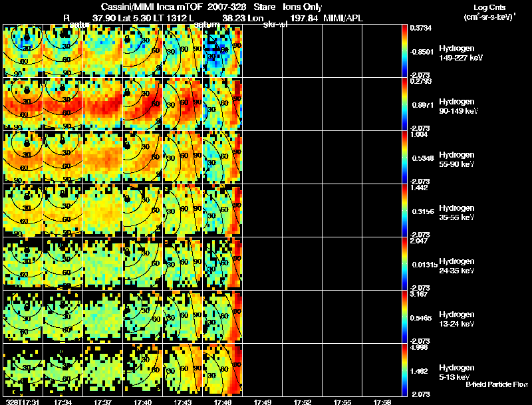The image size is (532, 405).
Task: Click the Hydrogen 35-55 keV color bar
Action: click(404, 211)
